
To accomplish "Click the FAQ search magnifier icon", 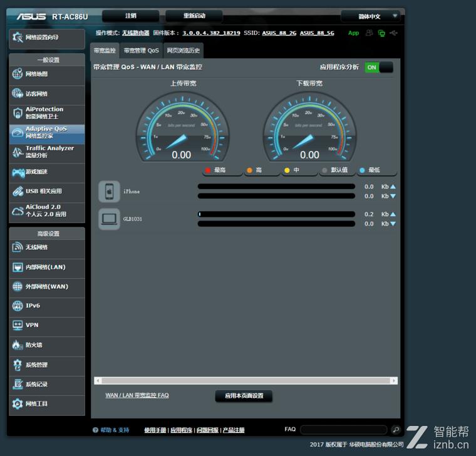I will click(395, 430).
